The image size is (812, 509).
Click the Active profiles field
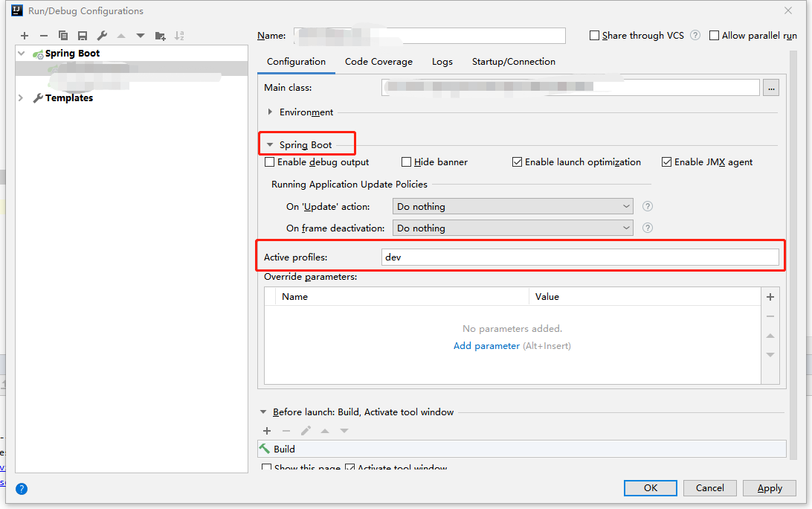(x=580, y=257)
